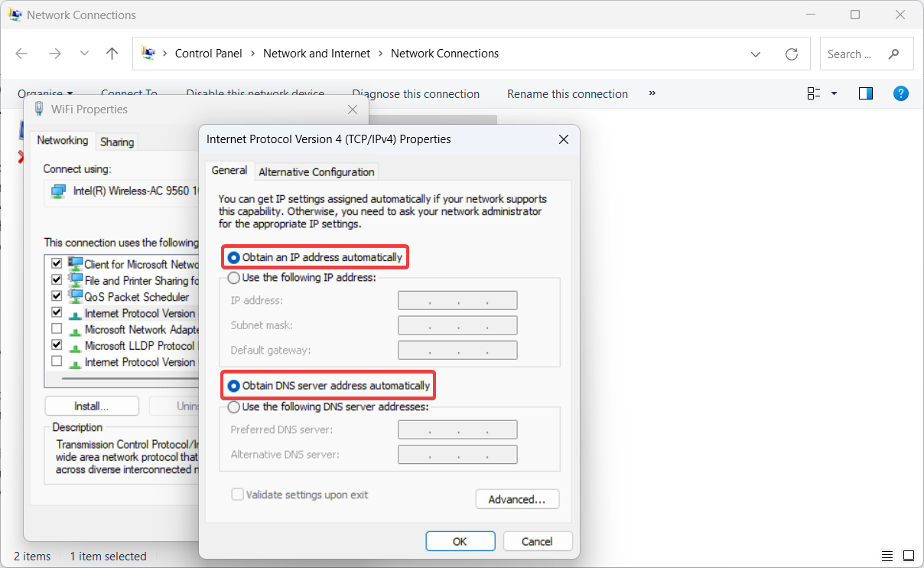Screen dimensions: 924x568
Task: Refresh the Network Connections view
Action: [x=792, y=54]
